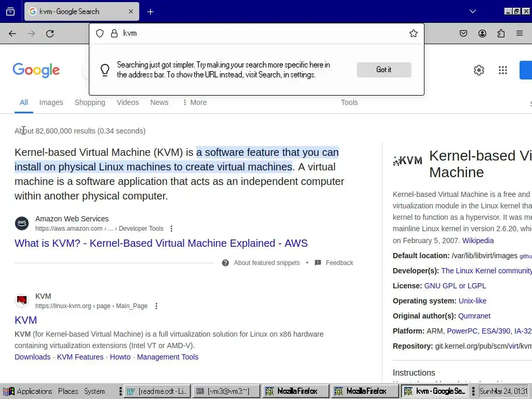Switch to the Images search tab
Viewport: 532px width, 399px height.
click(x=51, y=102)
